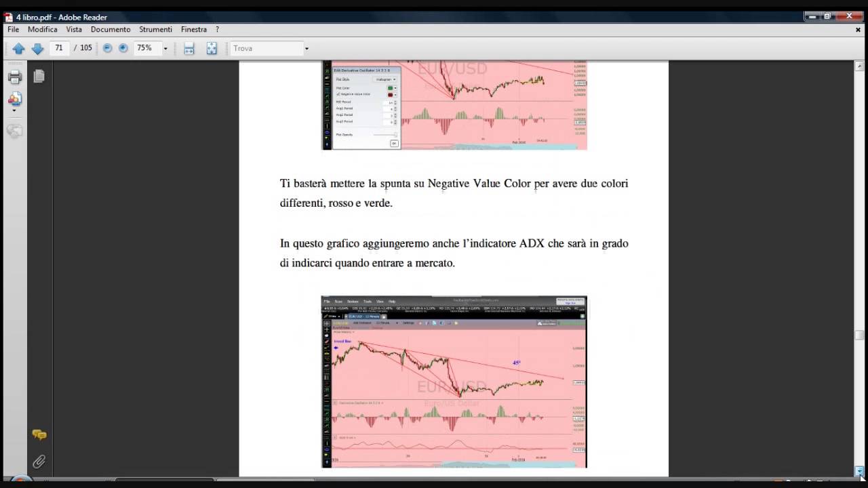
Task: Open the Collaborate icon in left toolbar
Action: pyautogui.click(x=15, y=99)
